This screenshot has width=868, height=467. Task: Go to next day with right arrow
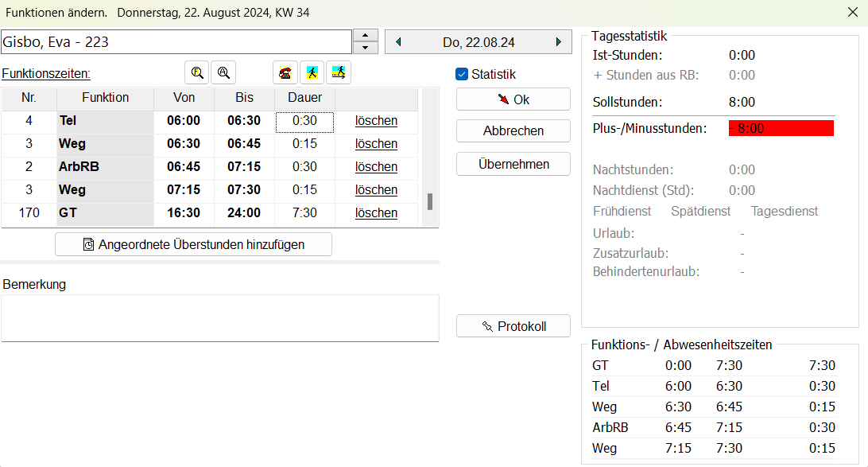pos(559,42)
